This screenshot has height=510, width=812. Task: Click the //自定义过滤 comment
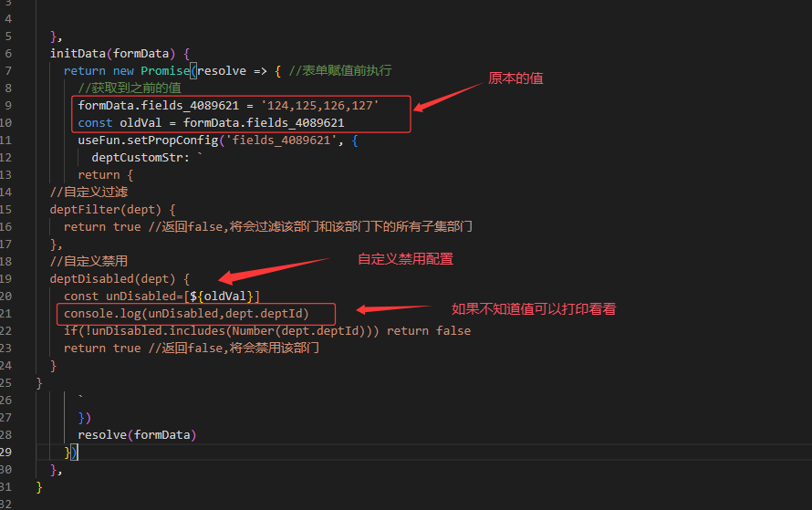click(89, 193)
